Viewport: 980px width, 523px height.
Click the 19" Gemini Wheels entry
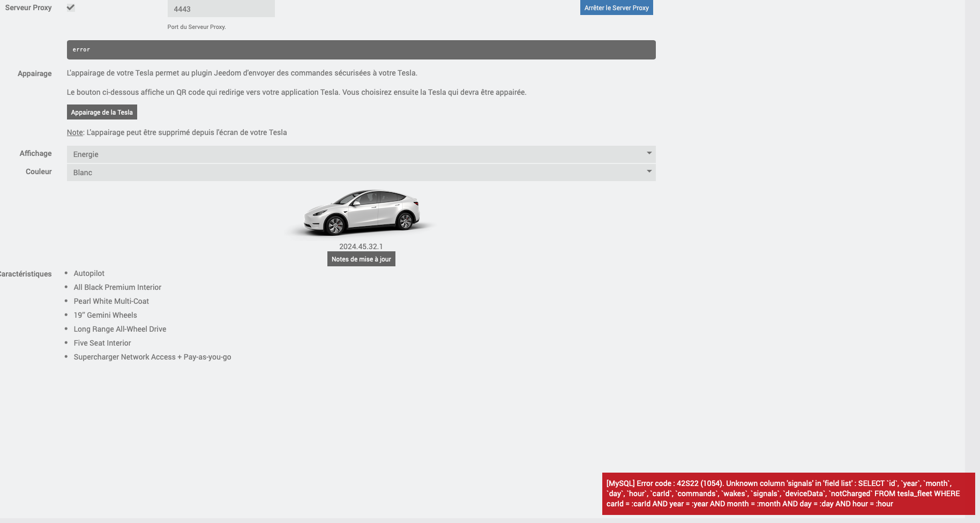[x=105, y=315]
